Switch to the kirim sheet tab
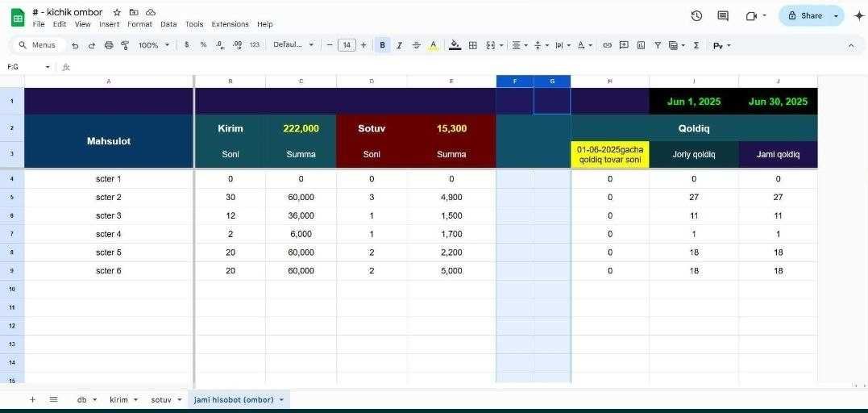 pos(118,400)
